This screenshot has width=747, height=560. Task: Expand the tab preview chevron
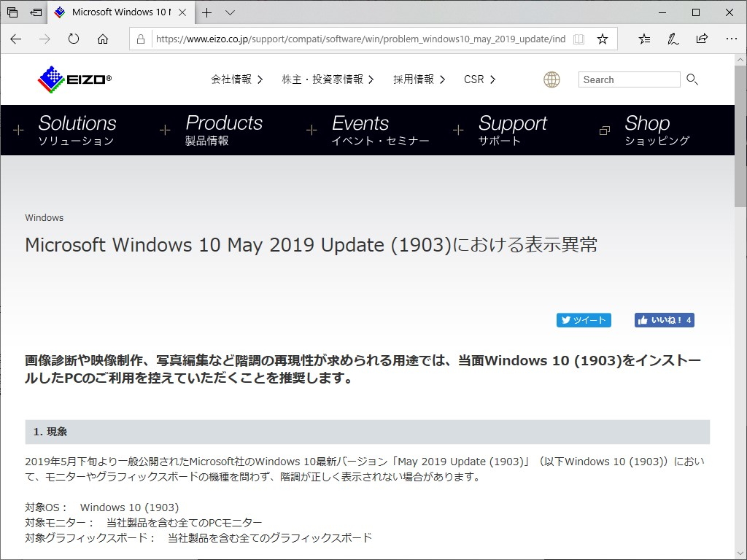pyautogui.click(x=229, y=12)
